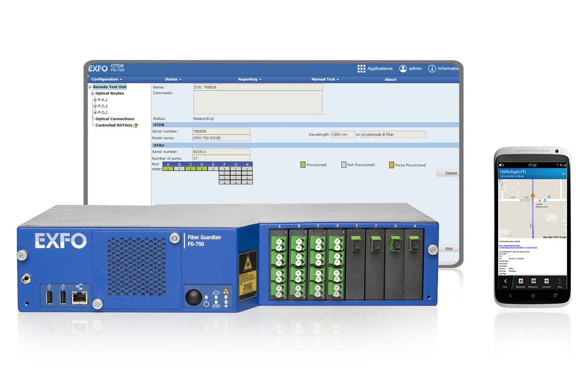
Task: Click the OTAU section header bar
Action: point(305,145)
